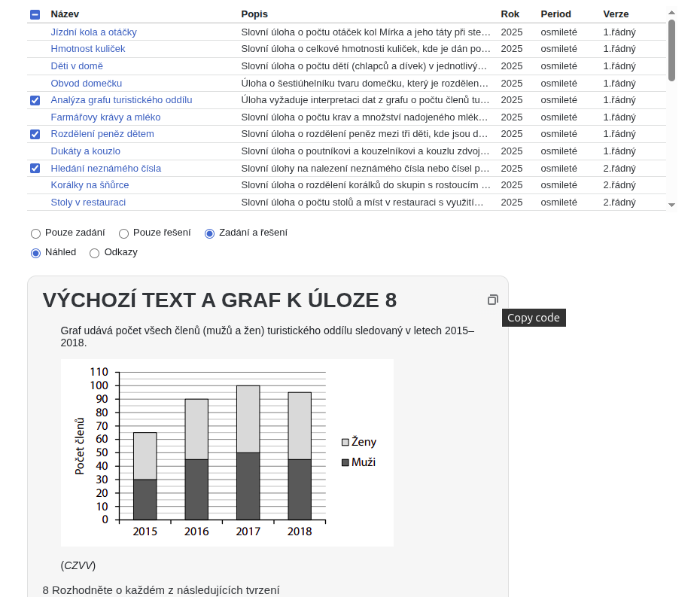Click the table scrollbar up arrow
The height and width of the screenshot is (597, 700).
point(671,12)
